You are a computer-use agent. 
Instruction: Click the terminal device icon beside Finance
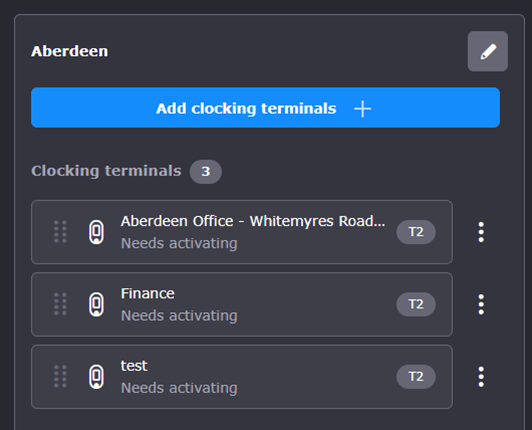coord(96,304)
